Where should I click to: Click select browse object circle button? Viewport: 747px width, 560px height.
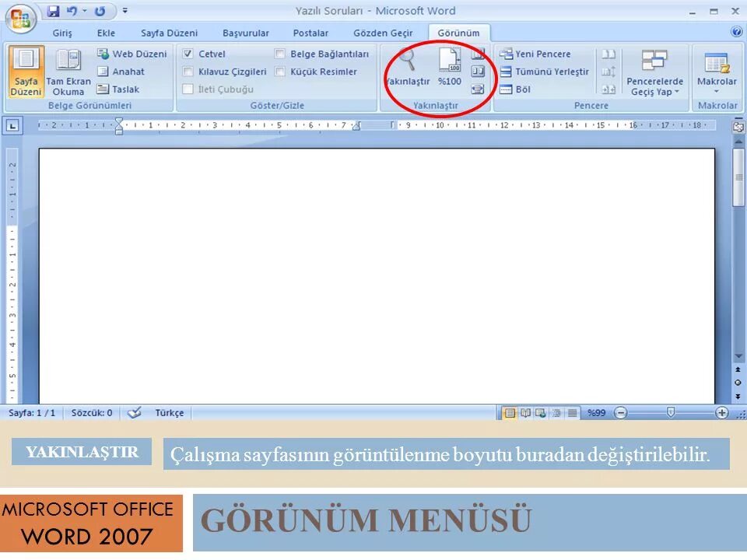point(738,383)
